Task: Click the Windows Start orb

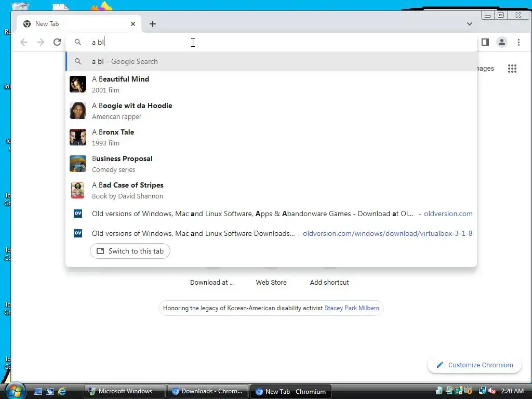Action: [15, 391]
